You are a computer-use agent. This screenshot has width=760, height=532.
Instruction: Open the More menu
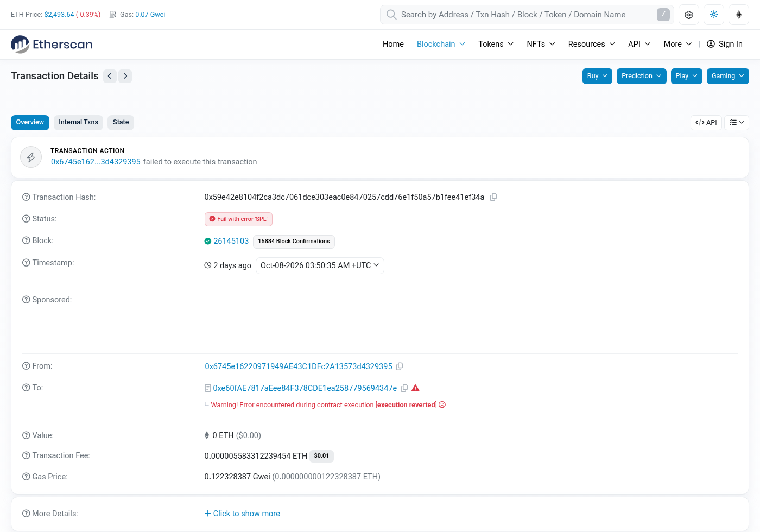coord(677,44)
